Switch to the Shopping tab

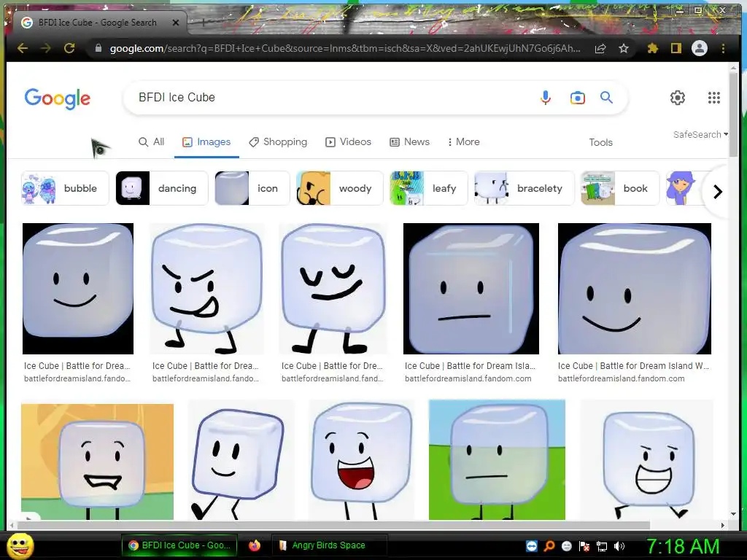coord(278,142)
